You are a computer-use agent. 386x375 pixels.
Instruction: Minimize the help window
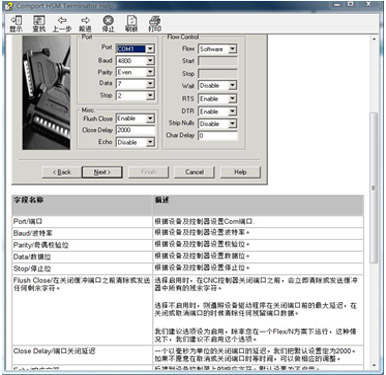point(337,5)
